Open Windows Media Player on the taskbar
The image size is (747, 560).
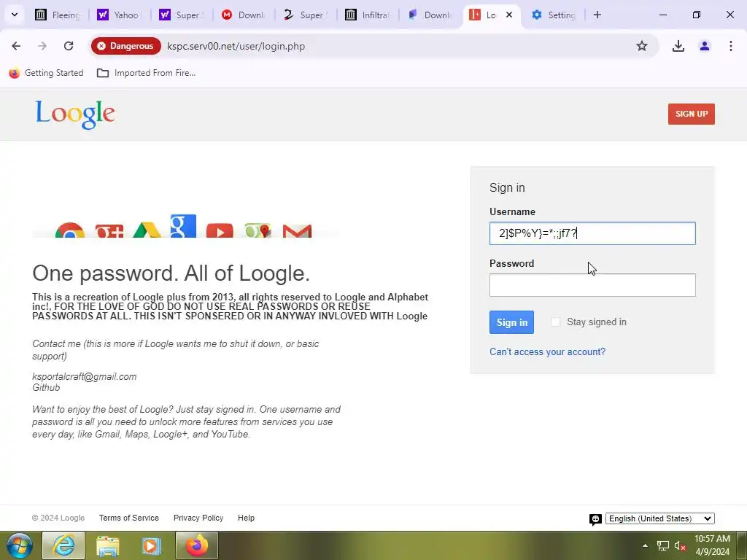(x=152, y=545)
